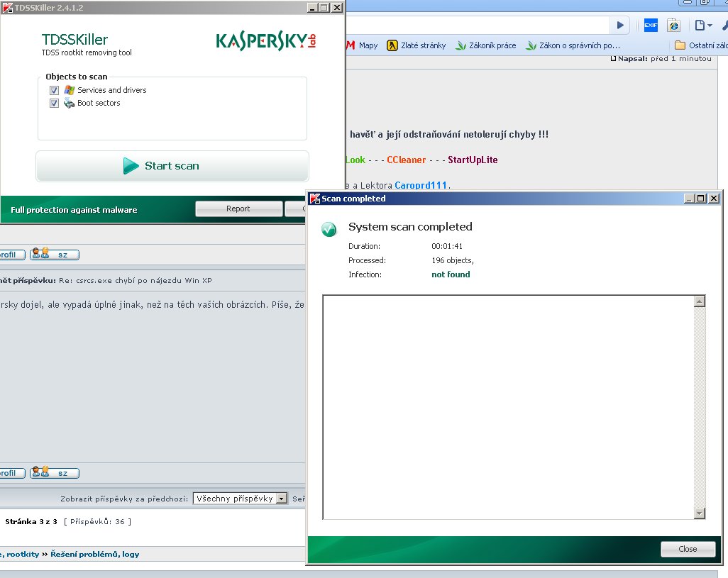
Task: Open the browser page menu icon
Action: [702, 26]
